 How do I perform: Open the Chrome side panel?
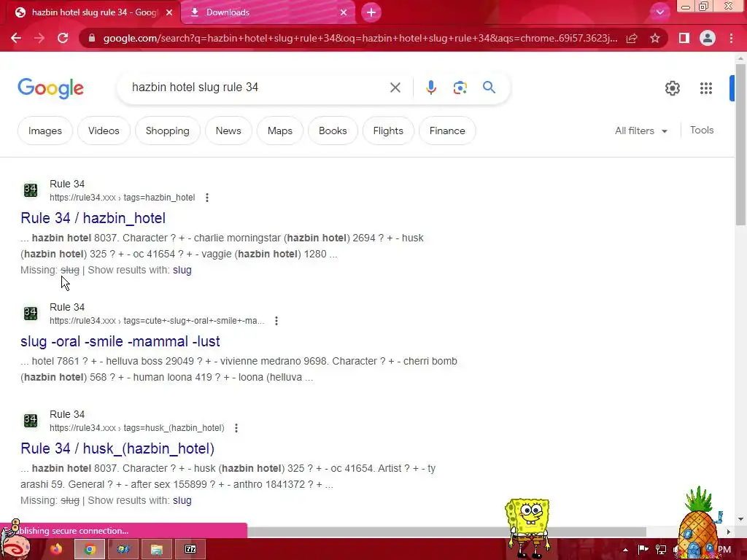(x=684, y=38)
